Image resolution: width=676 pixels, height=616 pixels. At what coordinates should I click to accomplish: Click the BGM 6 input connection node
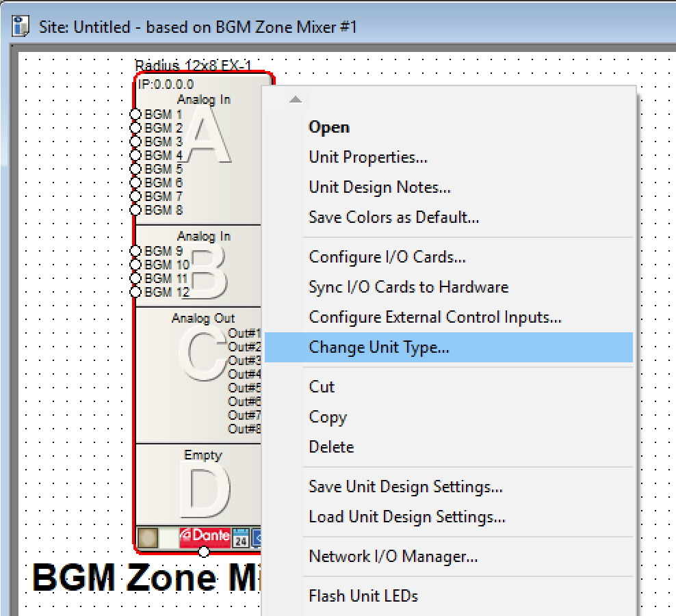pos(135,183)
